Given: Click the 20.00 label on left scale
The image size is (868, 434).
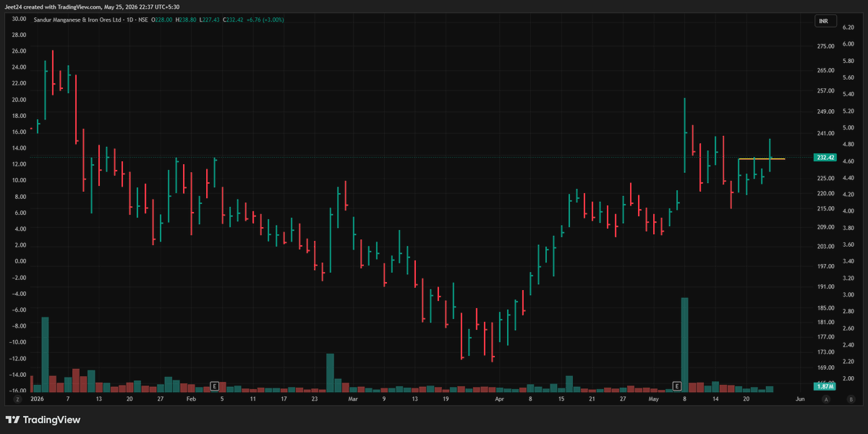Looking at the screenshot, I should coord(20,100).
